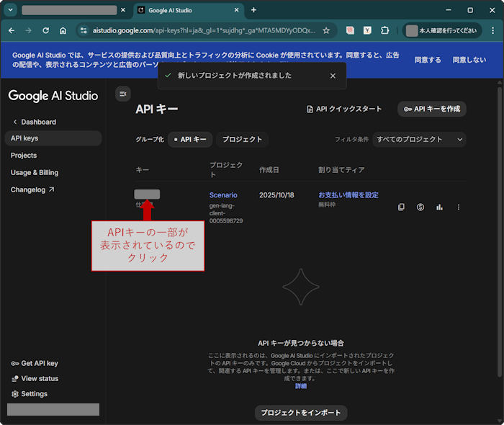Open the browser extensions puzzle icon
The image size is (504, 425).
click(385, 31)
